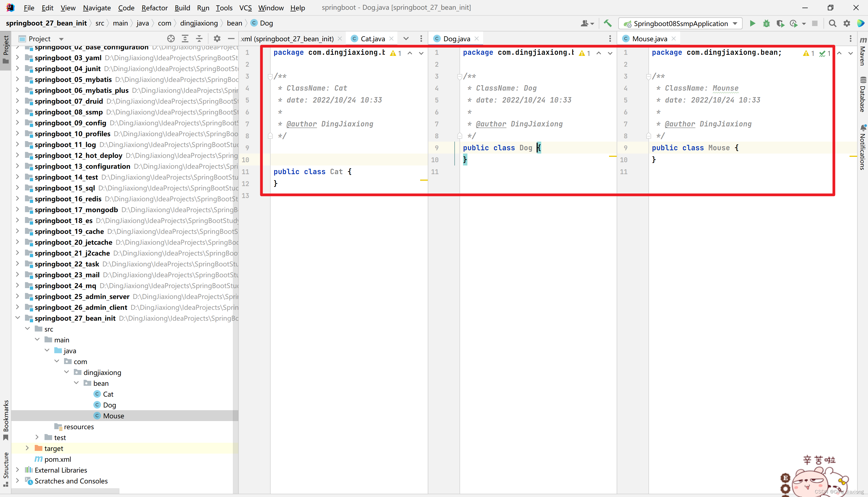The height and width of the screenshot is (497, 868).
Task: Open Search Everywhere magnifier icon
Action: tap(832, 23)
